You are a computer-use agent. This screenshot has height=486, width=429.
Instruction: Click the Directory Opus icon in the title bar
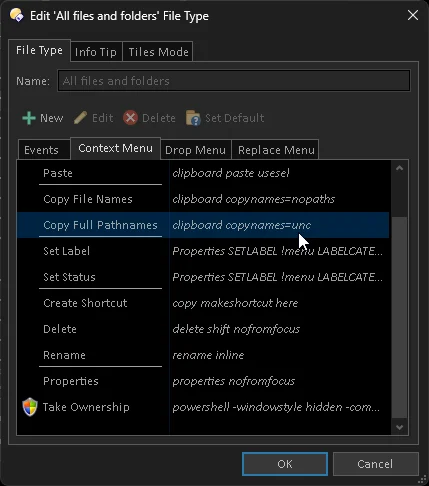coord(17,15)
